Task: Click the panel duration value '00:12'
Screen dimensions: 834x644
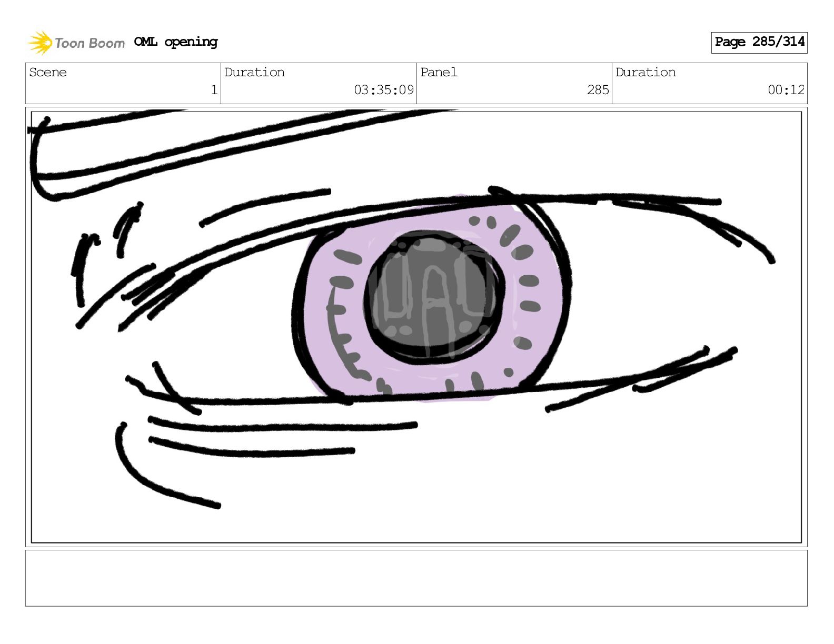Action: [x=786, y=90]
